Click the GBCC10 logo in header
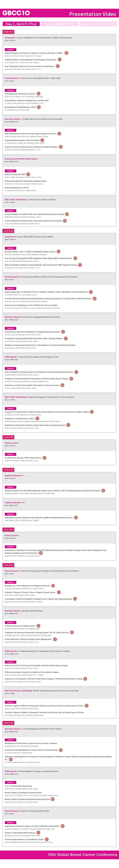Screen dimensions: 119x868 point(16,13)
